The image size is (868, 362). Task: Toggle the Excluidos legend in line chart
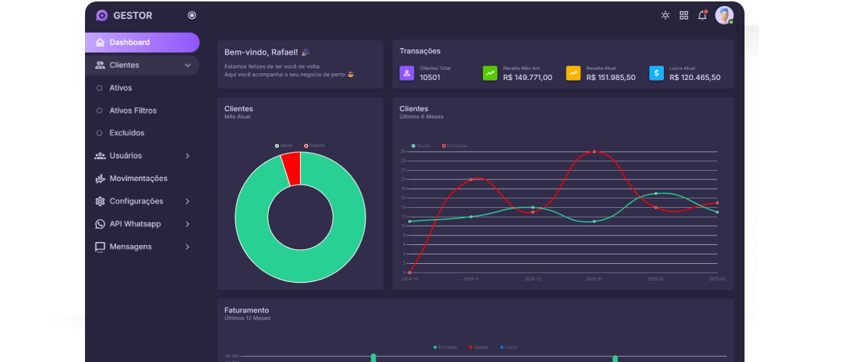(455, 146)
